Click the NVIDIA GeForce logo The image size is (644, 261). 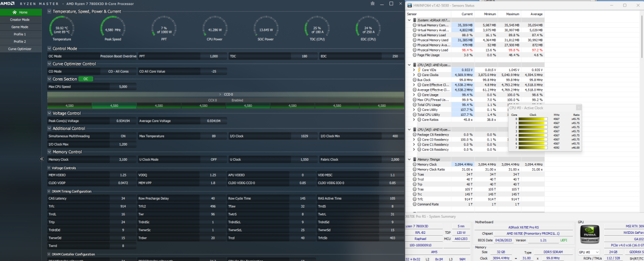589,235
